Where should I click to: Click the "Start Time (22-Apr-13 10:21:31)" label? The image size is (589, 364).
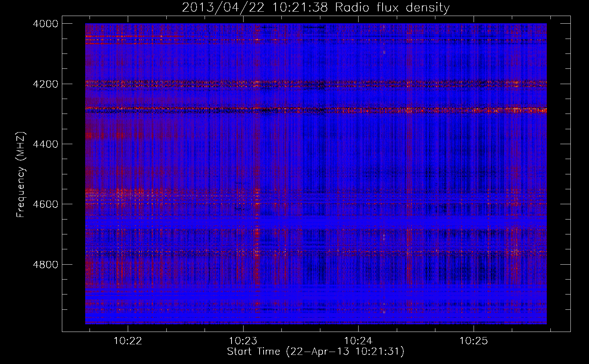(316, 352)
